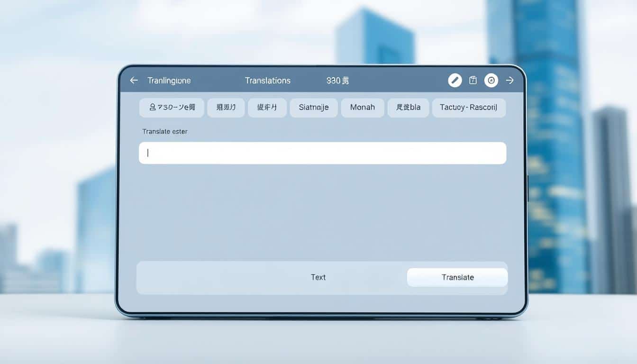Click the white pencil edit icon

pyautogui.click(x=455, y=81)
